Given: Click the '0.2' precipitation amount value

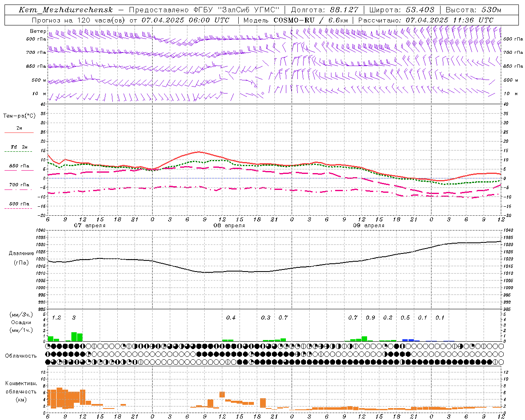Looking at the screenshot, I should pyautogui.click(x=388, y=318).
